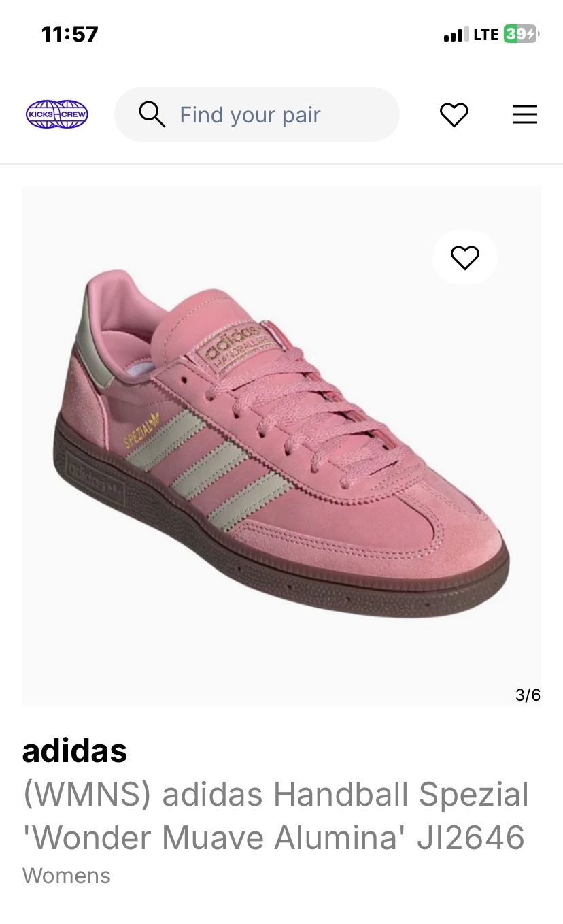The height and width of the screenshot is (924, 563).
Task: Open the adidas brand name link
Action: pos(75,750)
